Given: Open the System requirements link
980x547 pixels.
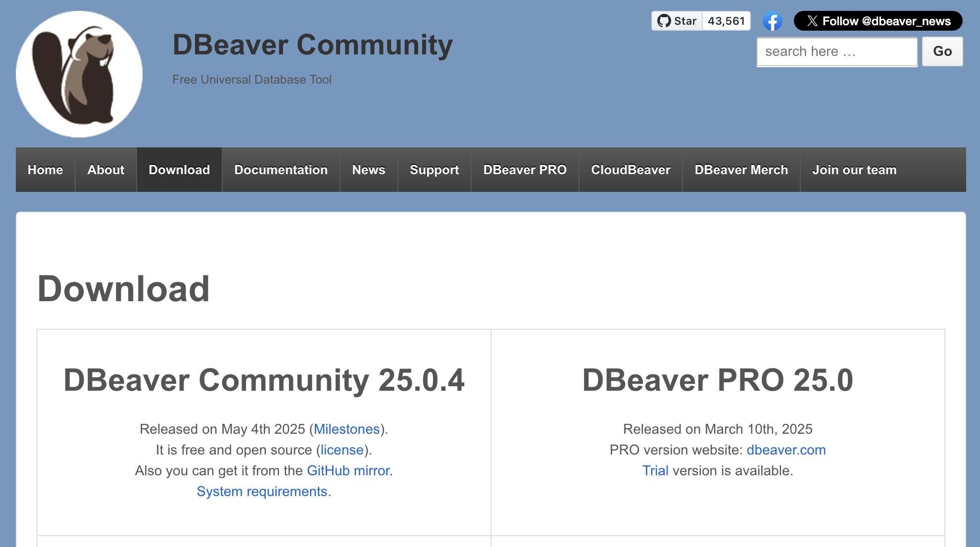Looking at the screenshot, I should (x=262, y=491).
